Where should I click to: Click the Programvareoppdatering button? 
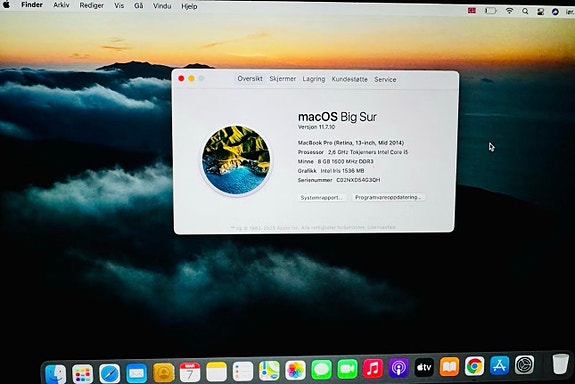tap(388, 197)
